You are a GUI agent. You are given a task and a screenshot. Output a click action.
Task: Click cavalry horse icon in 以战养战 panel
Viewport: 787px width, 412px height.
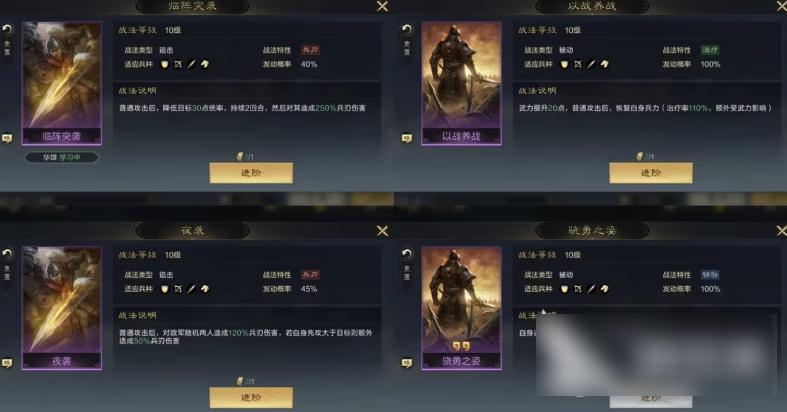tap(605, 64)
